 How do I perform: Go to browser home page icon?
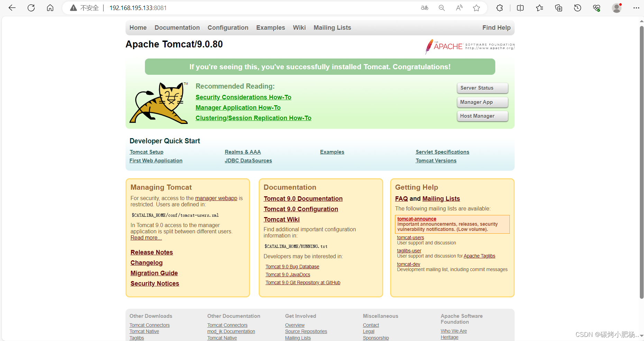[50, 8]
